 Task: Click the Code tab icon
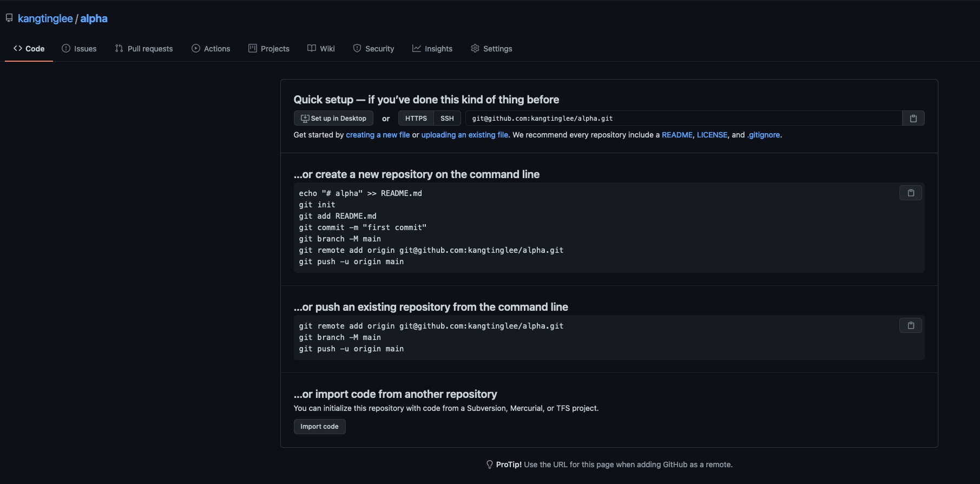tap(18, 48)
